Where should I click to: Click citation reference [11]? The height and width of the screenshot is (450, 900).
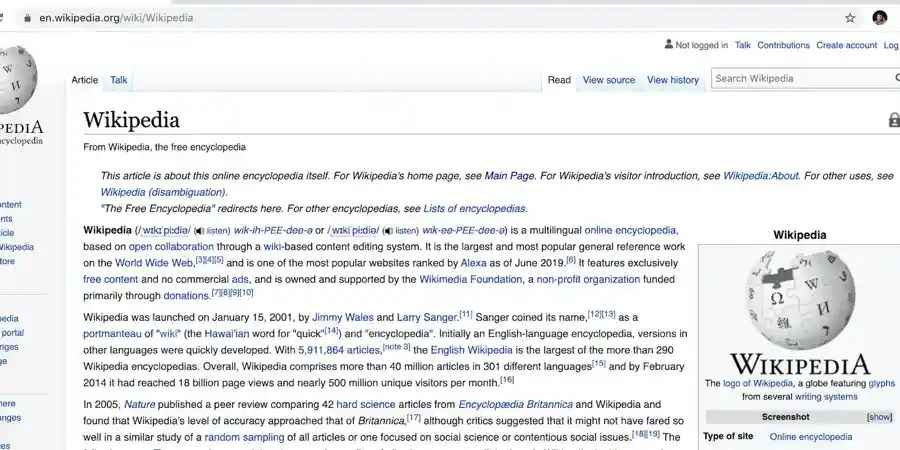(465, 314)
